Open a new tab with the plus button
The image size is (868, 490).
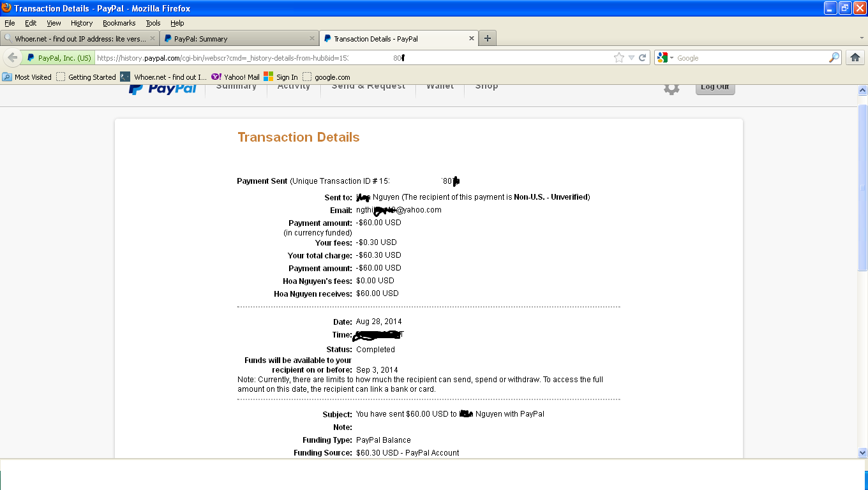488,38
